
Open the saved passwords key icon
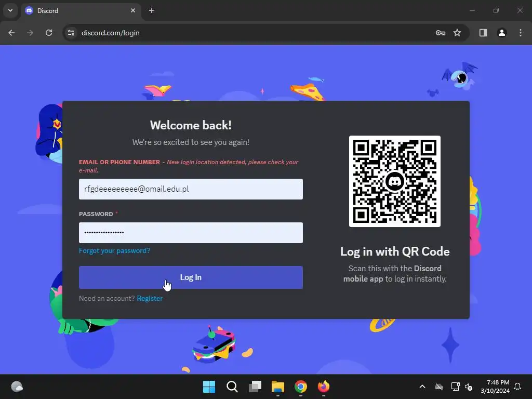(x=441, y=33)
